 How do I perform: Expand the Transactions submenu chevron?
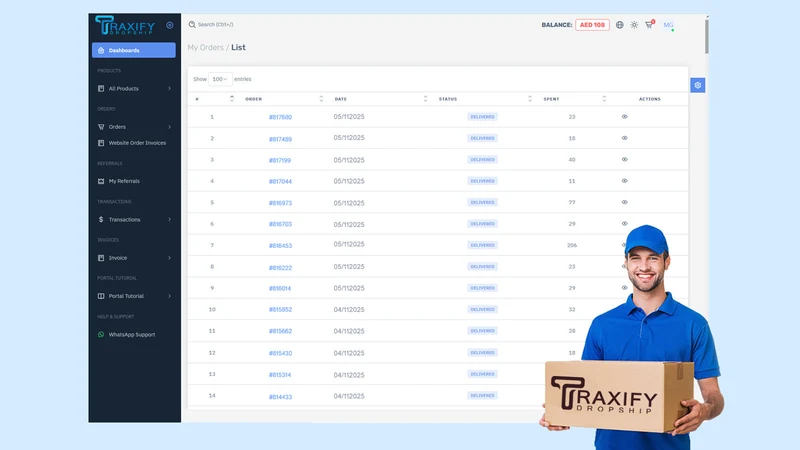coord(169,219)
